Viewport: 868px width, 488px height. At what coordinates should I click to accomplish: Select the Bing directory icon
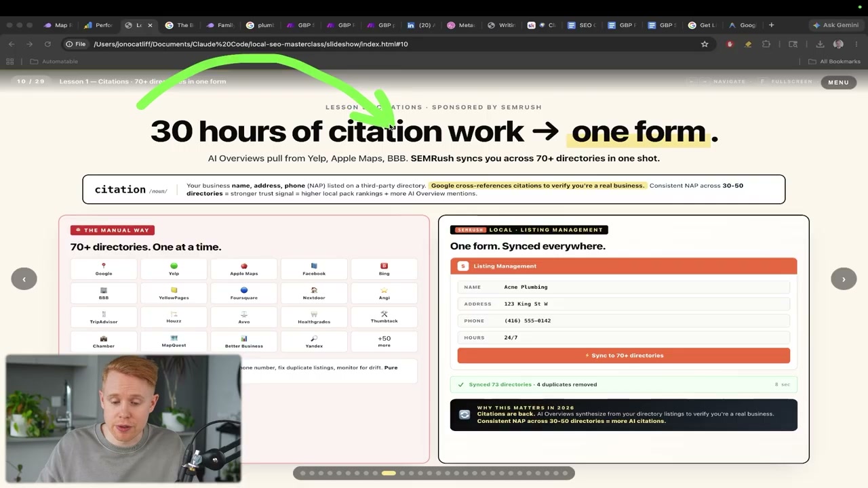click(x=384, y=266)
